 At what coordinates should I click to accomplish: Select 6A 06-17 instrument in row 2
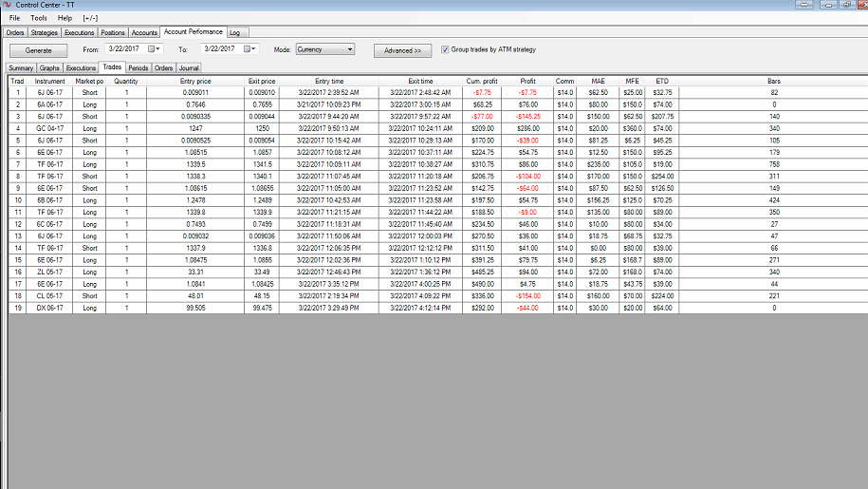(x=49, y=104)
